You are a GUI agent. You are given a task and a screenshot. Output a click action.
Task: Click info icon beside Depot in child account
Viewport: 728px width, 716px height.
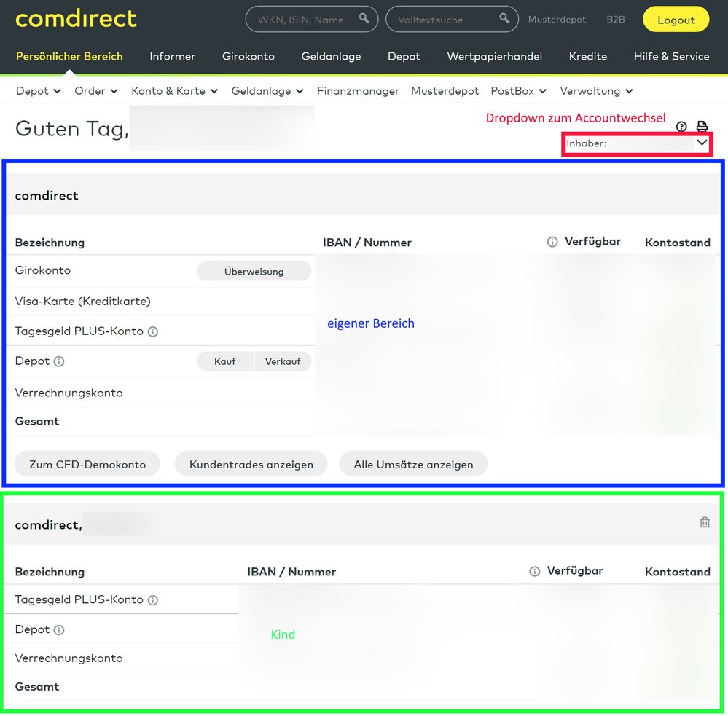point(59,630)
